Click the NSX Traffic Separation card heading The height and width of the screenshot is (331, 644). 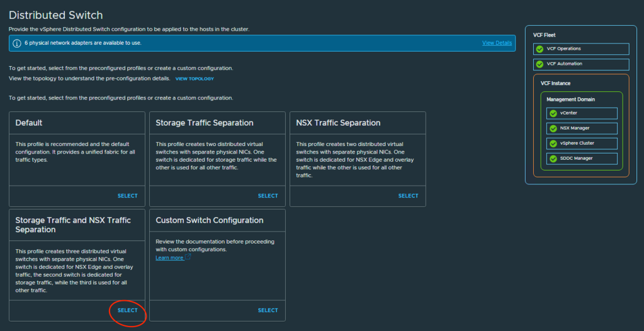coord(338,123)
